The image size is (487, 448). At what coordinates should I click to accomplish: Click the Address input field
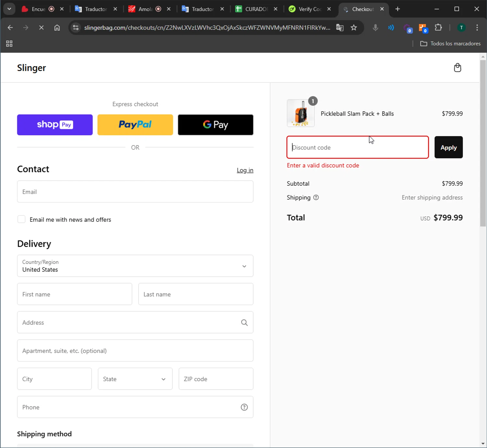click(x=135, y=322)
